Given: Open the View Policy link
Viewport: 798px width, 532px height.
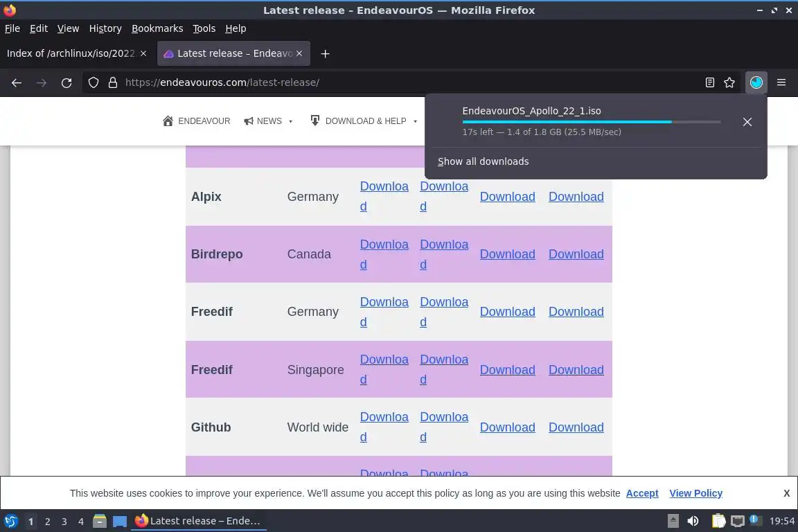Looking at the screenshot, I should [695, 493].
